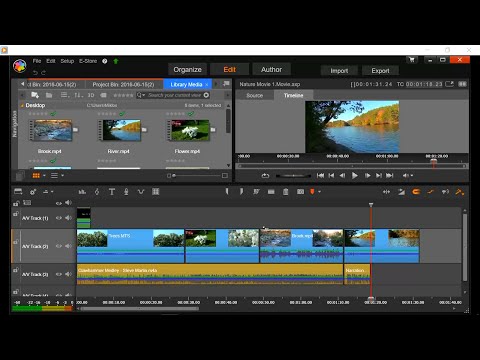Screen dimensions: 480x360
Task: Open the group-by dropdown in library toolbar
Action: tap(65, 95)
